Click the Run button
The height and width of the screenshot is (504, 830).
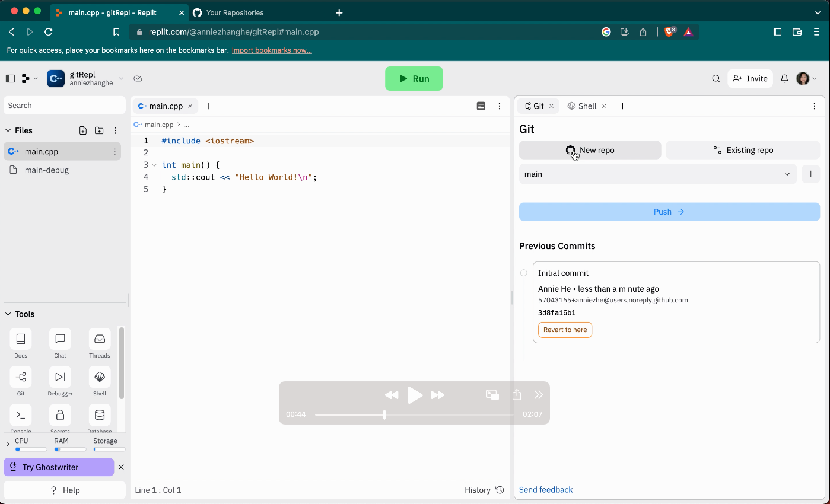tap(414, 78)
